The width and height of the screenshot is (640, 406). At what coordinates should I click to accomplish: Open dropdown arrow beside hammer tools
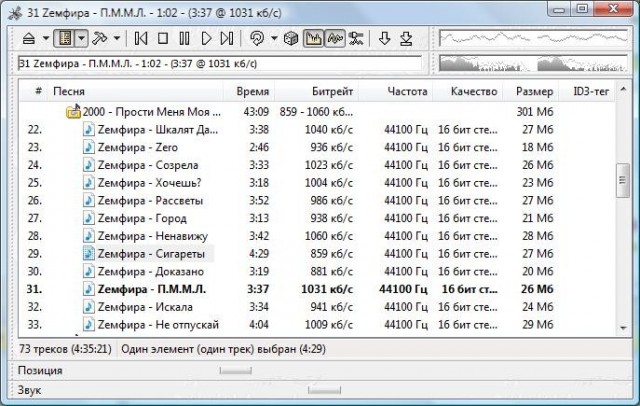(117, 39)
